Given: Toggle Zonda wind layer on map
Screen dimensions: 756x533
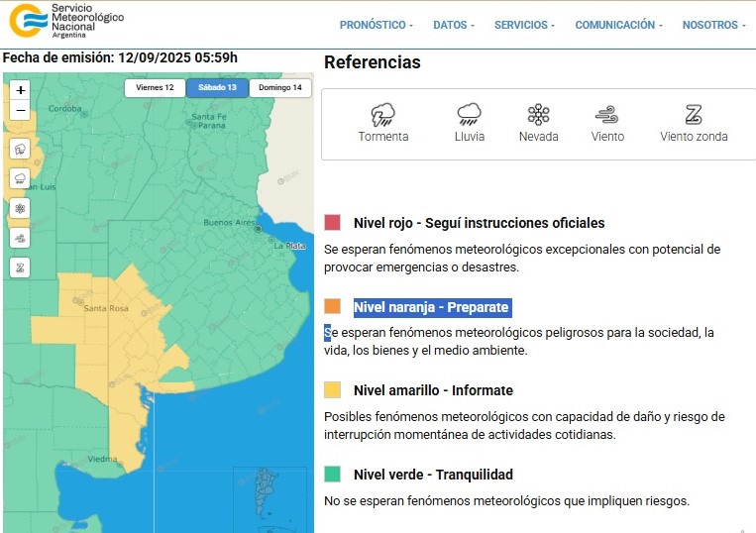Looking at the screenshot, I should [x=21, y=267].
